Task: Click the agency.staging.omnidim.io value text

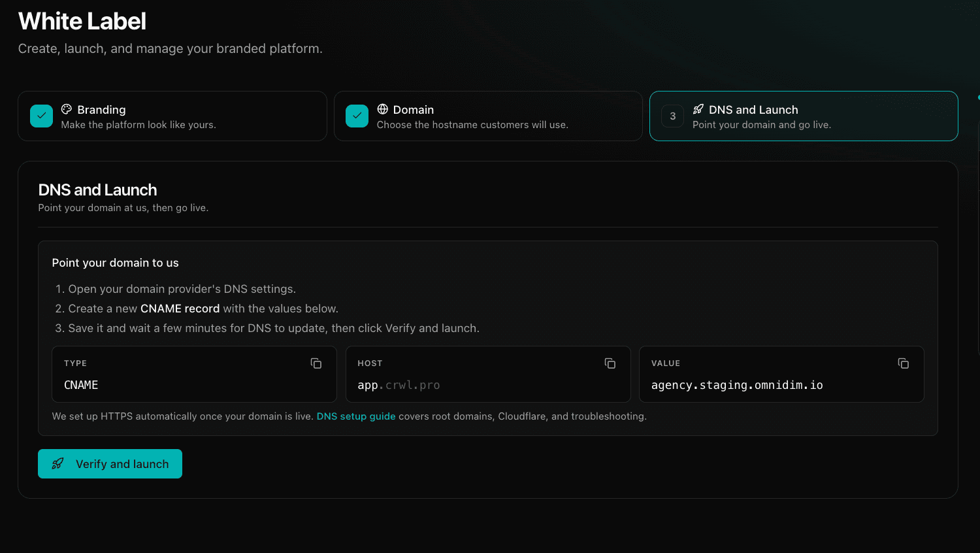Action: (737, 385)
